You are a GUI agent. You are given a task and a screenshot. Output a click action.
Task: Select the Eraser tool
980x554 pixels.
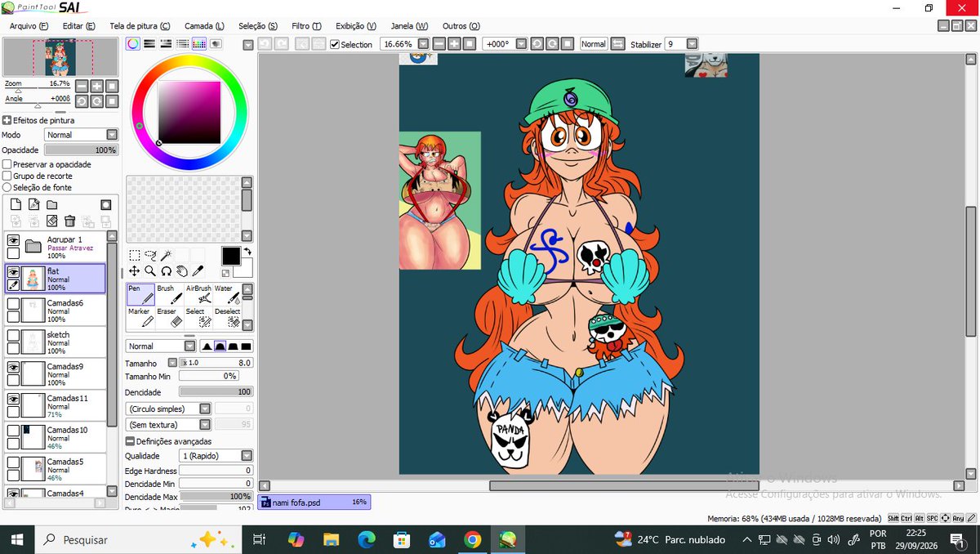[169, 317]
